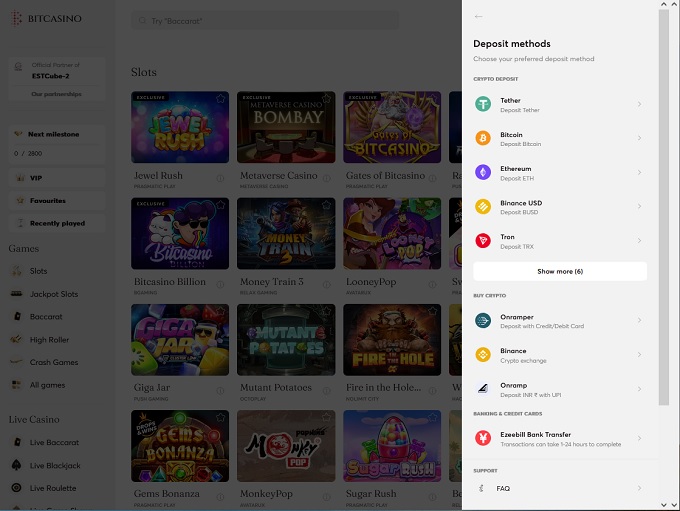The width and height of the screenshot is (680, 511).
Task: Open ESTCube-2 official partner link
Action: pyautogui.click(x=50, y=76)
